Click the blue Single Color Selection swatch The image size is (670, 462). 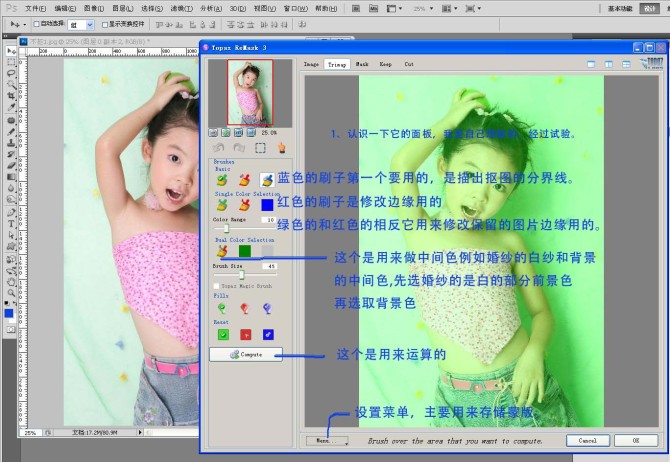pyautogui.click(x=267, y=205)
